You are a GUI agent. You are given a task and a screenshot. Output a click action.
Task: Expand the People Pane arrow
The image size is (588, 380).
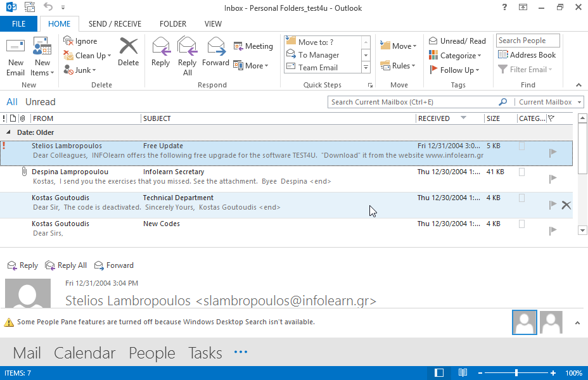(x=577, y=322)
